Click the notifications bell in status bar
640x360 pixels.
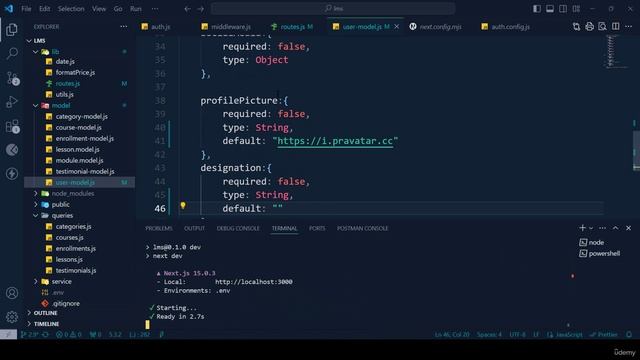coord(629,334)
